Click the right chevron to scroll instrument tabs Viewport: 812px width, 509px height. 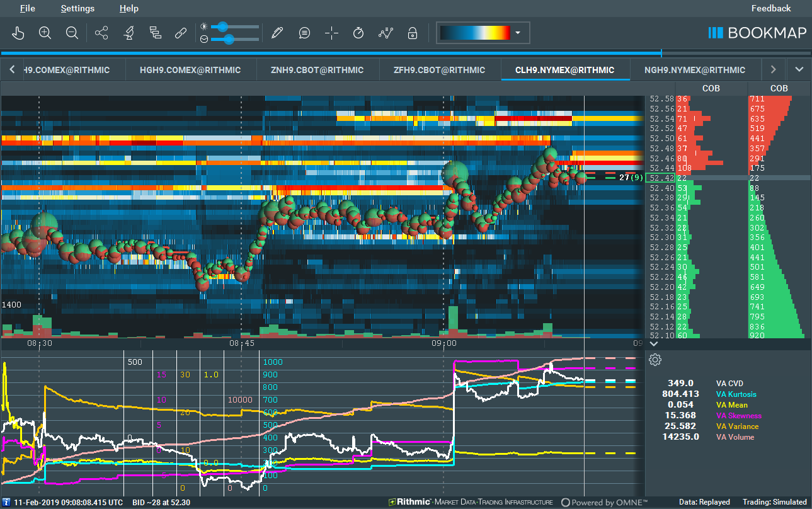tap(773, 69)
